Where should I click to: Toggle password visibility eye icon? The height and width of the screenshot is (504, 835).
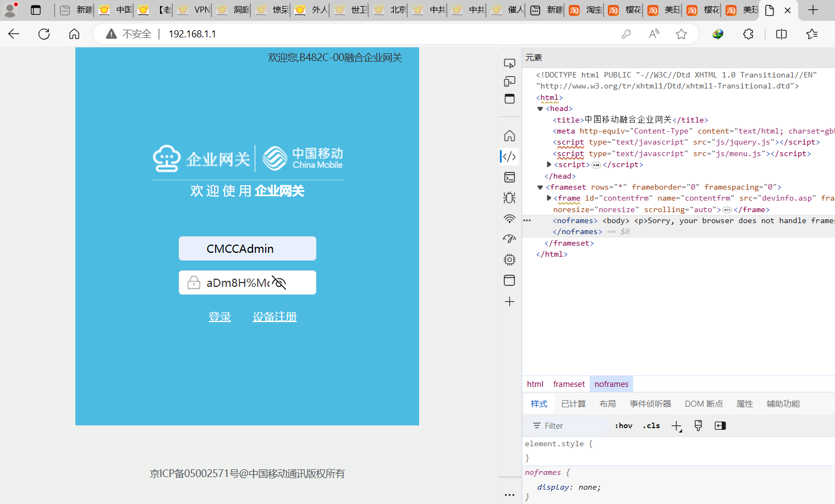click(279, 283)
